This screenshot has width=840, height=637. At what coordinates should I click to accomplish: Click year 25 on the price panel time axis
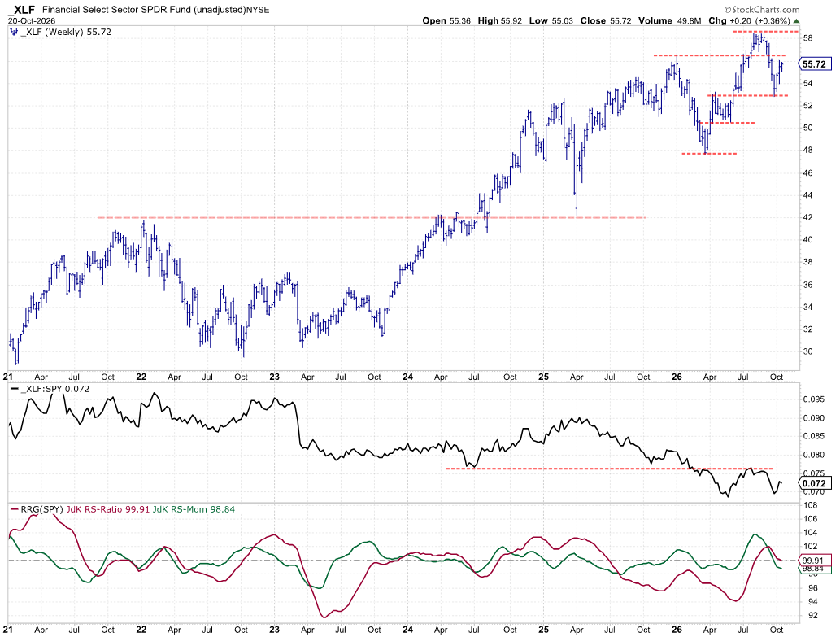[544, 377]
